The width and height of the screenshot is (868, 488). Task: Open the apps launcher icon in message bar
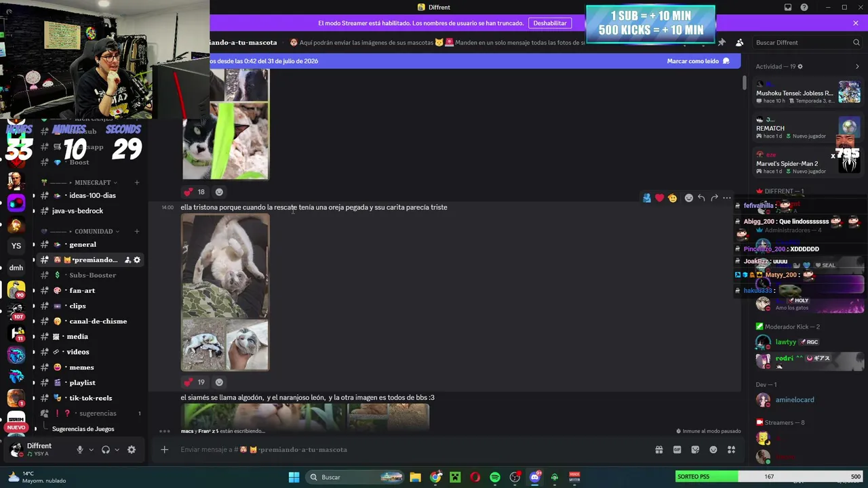pos(732,449)
